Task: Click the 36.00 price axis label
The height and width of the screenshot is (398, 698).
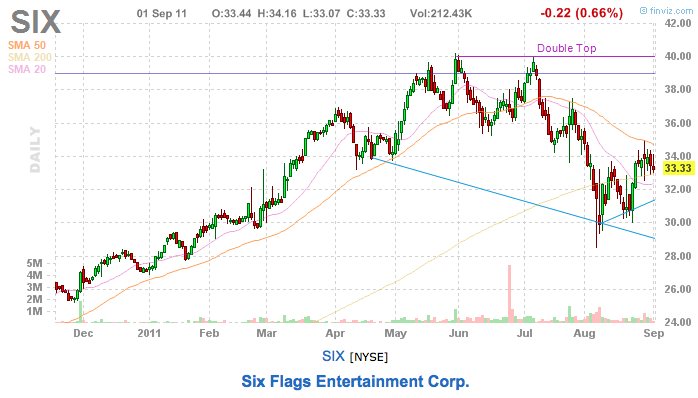Action: tap(678, 123)
